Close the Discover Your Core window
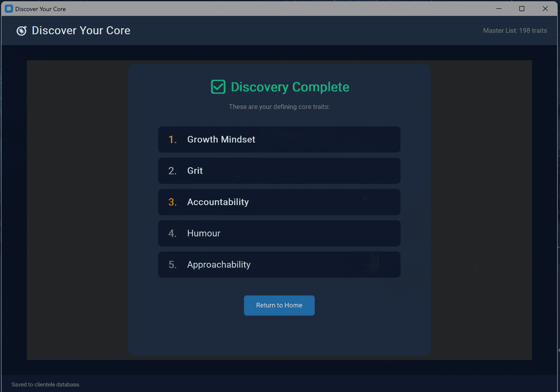Image resolution: width=560 pixels, height=392 pixels. tap(545, 9)
